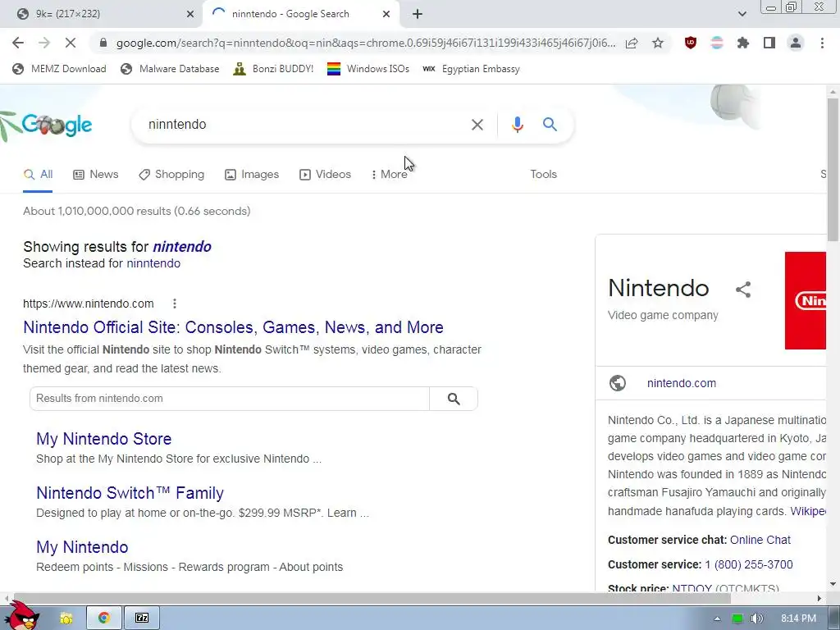Open the 7-Zip taskbar button
This screenshot has height=630, width=840.
click(x=142, y=619)
